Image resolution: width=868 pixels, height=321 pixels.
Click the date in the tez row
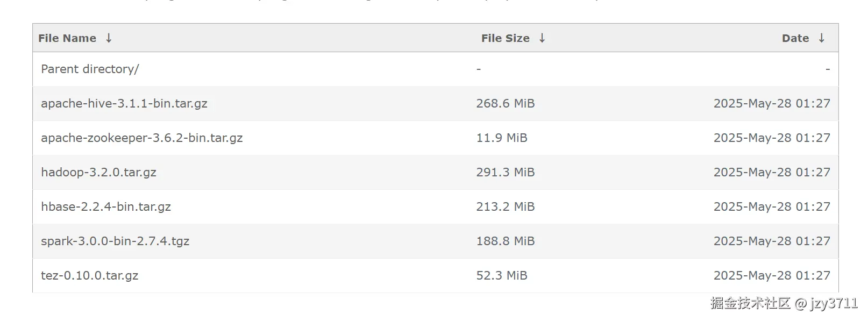(772, 276)
